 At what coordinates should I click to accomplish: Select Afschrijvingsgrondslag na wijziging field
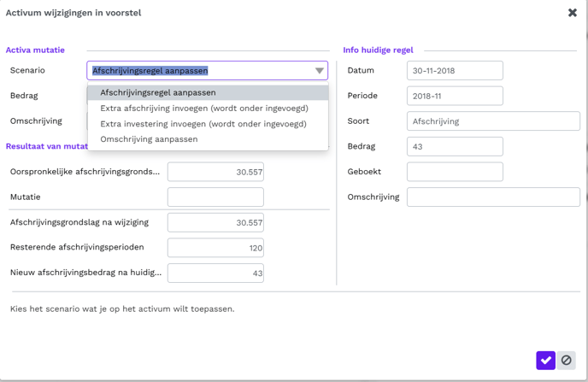coord(215,223)
